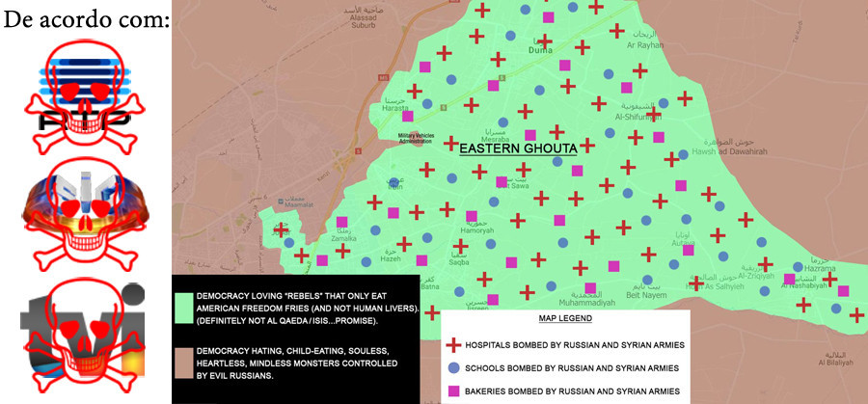Image resolution: width=868 pixels, height=404 pixels.
Task: Click the EASTERN GHOUTA map title
Action: (x=517, y=148)
